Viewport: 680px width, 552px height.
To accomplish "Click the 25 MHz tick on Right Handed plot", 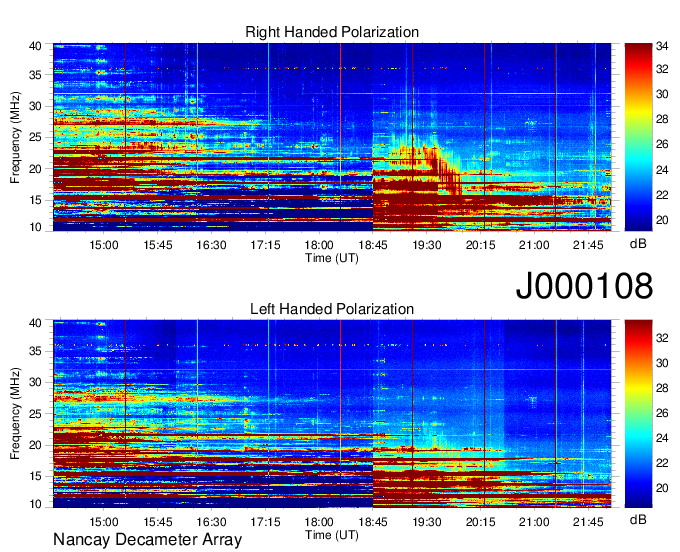I will (x=35, y=137).
